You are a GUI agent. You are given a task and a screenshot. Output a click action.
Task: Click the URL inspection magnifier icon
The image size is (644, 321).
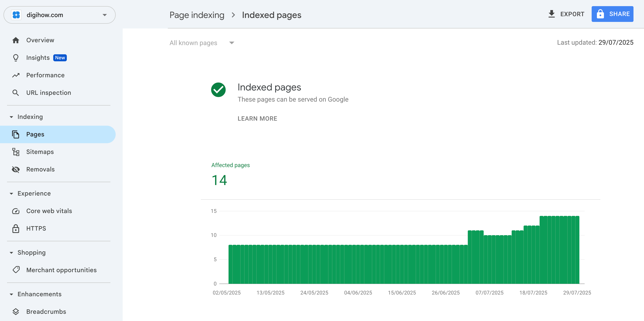pyautogui.click(x=16, y=93)
